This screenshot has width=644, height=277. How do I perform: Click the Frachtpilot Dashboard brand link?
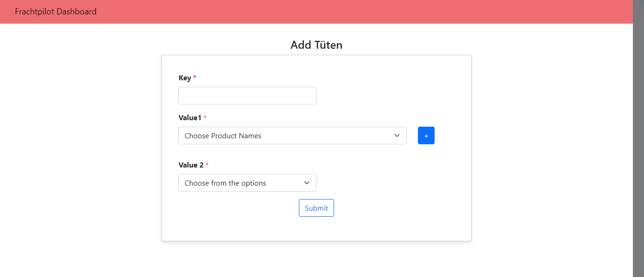56,12
